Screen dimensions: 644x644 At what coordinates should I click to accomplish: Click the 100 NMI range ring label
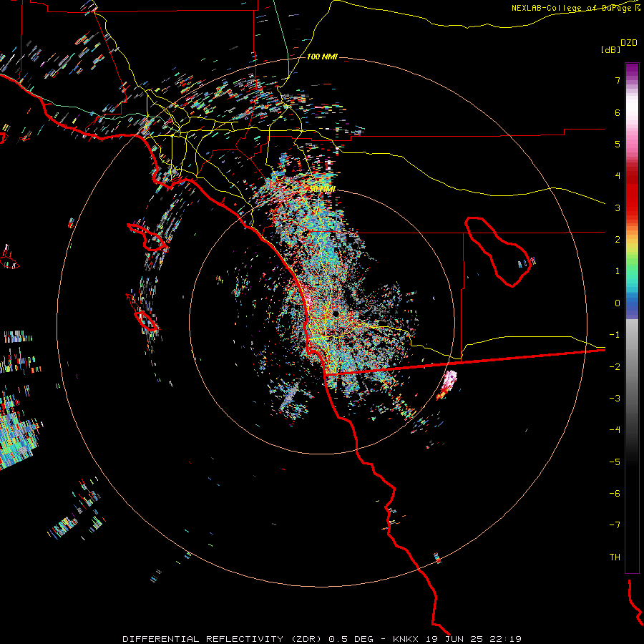coord(322,57)
